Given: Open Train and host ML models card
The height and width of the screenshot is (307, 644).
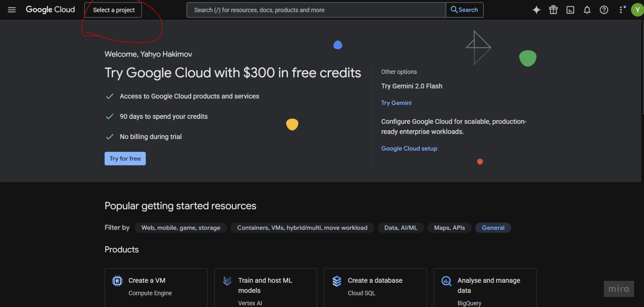Looking at the screenshot, I should pos(265,287).
